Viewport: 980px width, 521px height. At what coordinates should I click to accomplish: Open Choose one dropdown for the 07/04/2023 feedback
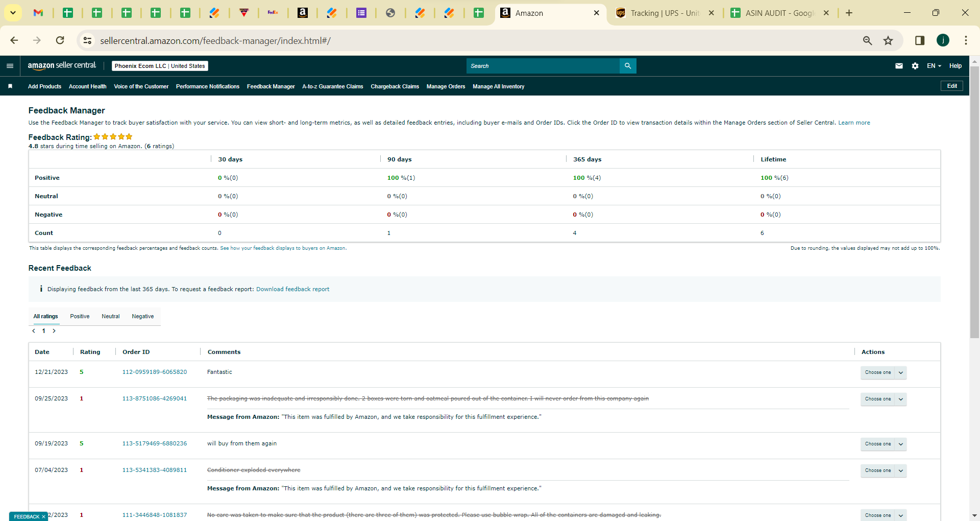pyautogui.click(x=884, y=470)
